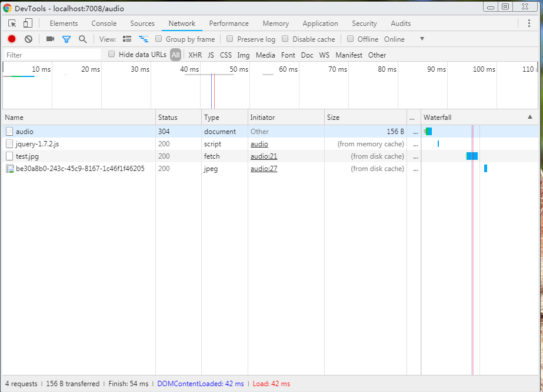The width and height of the screenshot is (543, 392).
Task: Use large request rows view icon
Action: tap(127, 39)
